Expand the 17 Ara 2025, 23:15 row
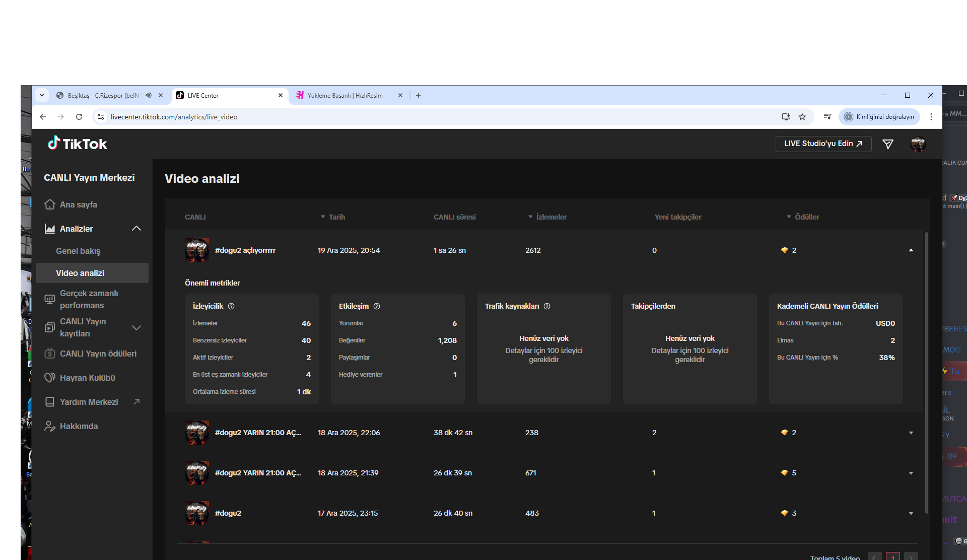 click(x=911, y=513)
